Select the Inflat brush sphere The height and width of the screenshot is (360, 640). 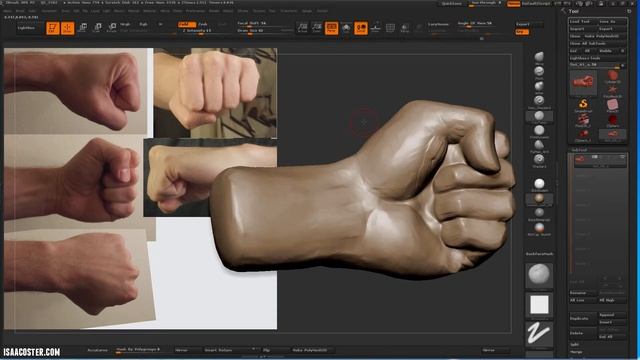(539, 87)
